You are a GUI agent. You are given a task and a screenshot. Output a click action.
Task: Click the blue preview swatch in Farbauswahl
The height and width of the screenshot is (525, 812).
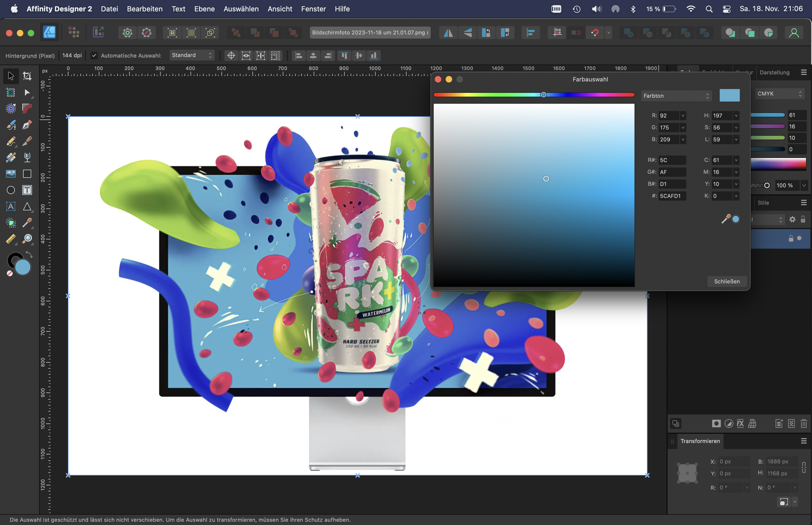[x=729, y=96]
